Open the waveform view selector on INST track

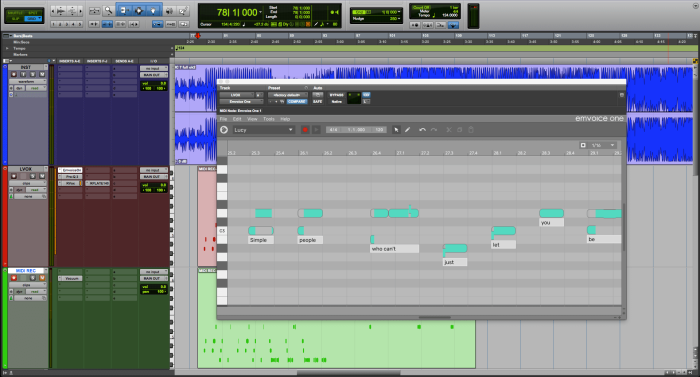[x=28, y=82]
